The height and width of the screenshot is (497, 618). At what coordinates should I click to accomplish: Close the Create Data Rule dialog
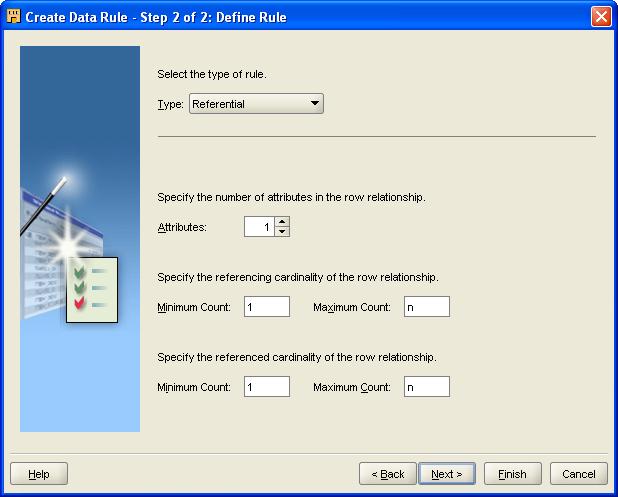click(601, 15)
